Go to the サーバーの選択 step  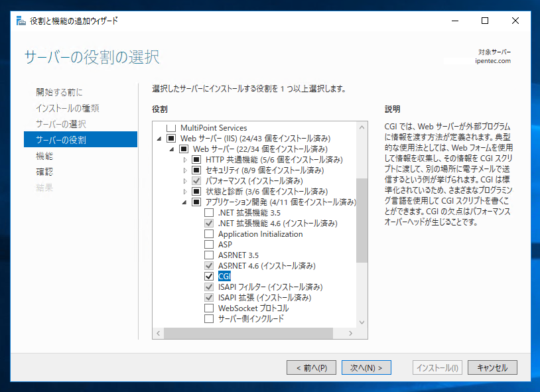pos(61,124)
